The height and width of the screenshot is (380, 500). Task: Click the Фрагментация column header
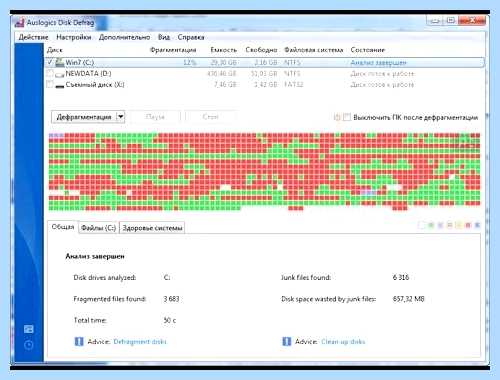pyautogui.click(x=173, y=50)
